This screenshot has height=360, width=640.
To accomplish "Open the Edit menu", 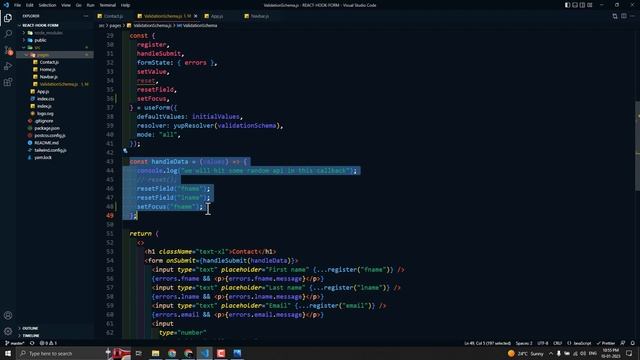I will click(30, 5).
